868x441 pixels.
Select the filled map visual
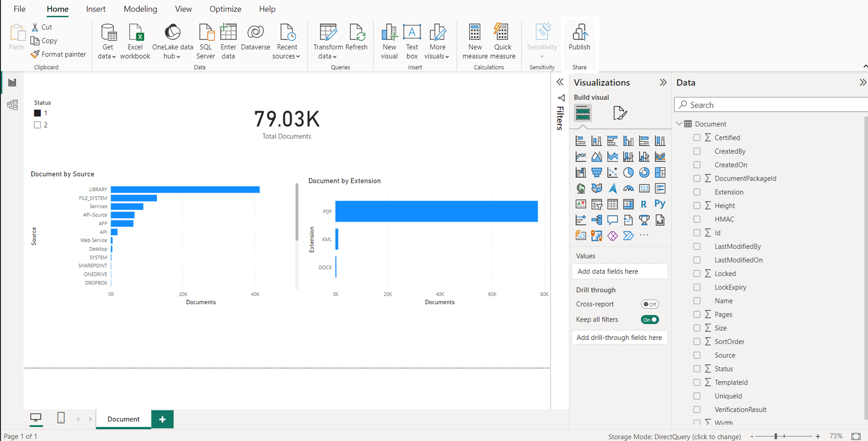[x=597, y=188]
